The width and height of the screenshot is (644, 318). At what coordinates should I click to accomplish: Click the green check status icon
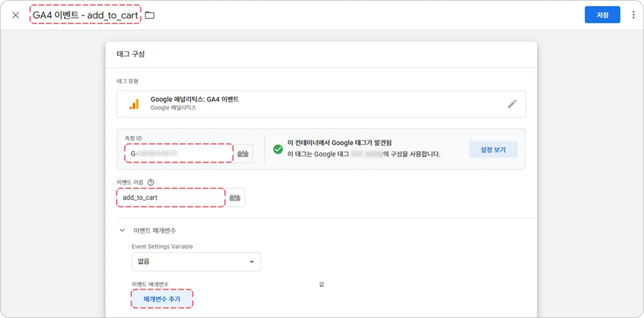point(278,149)
